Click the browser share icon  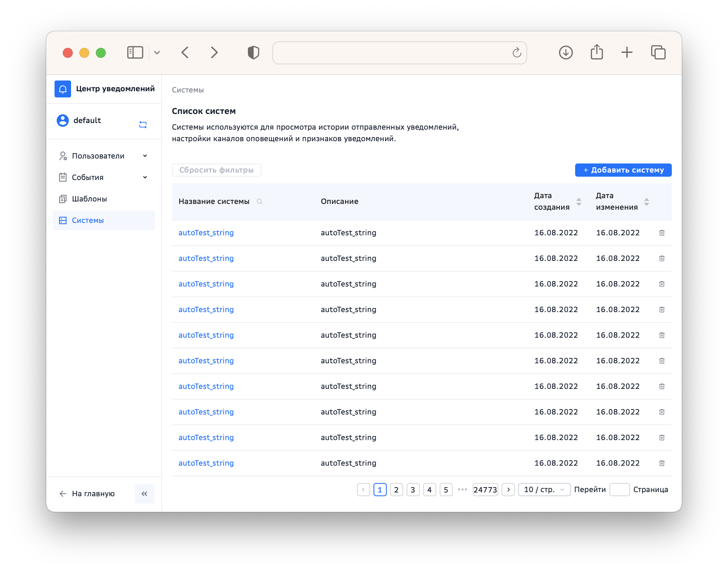coord(597,52)
